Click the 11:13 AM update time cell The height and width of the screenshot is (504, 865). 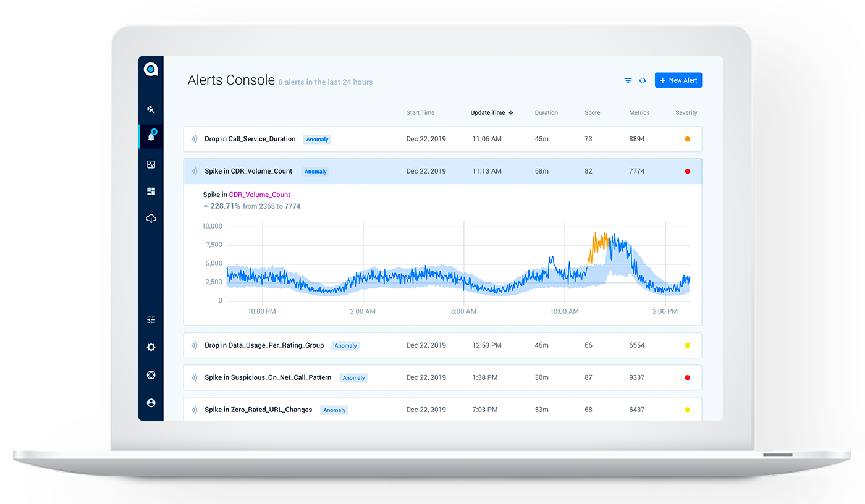pos(487,171)
